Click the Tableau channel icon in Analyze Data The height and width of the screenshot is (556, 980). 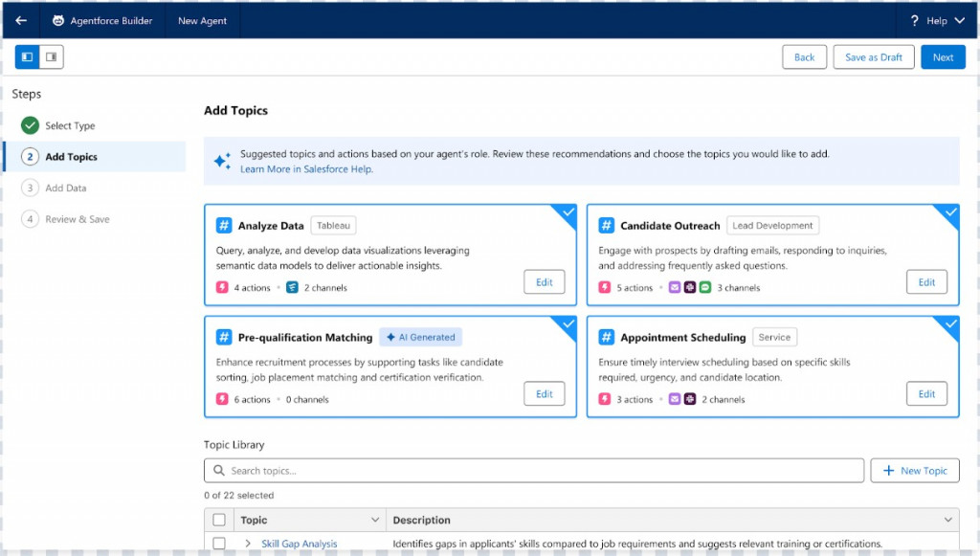pyautogui.click(x=292, y=287)
